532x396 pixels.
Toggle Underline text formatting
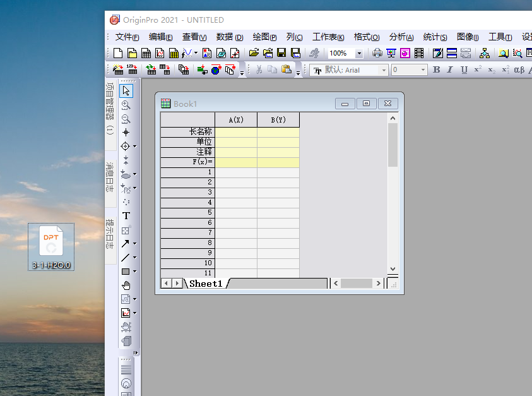[464, 70]
